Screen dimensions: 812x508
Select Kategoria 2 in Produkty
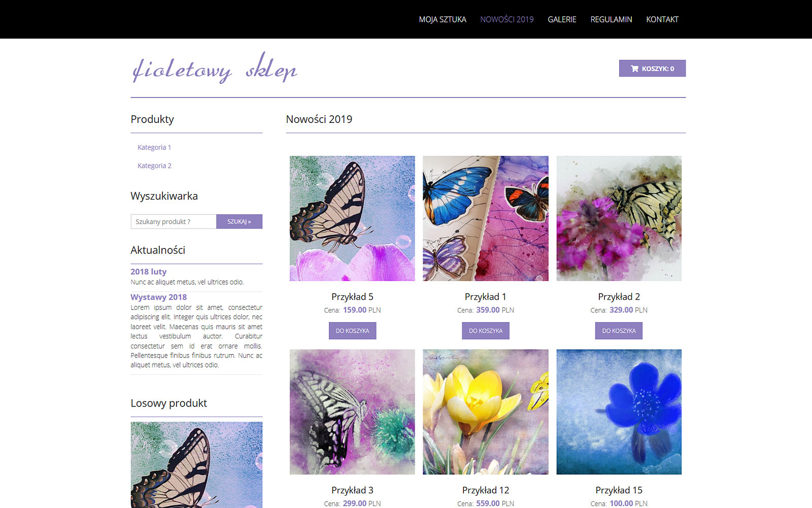pyautogui.click(x=154, y=166)
